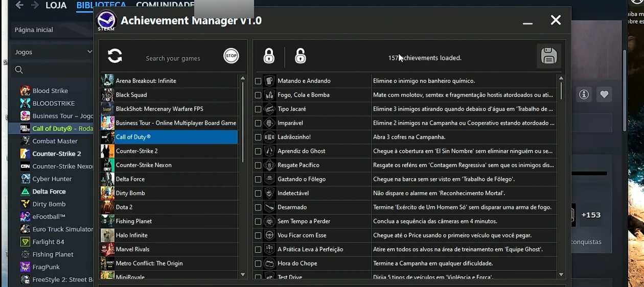Image resolution: width=644 pixels, height=287 pixels.
Task: Click the open padlock unlock-all icon
Action: [301, 56]
